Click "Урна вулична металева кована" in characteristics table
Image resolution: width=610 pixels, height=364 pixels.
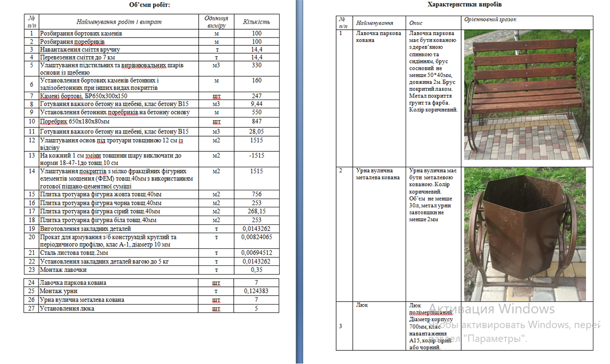click(378, 174)
